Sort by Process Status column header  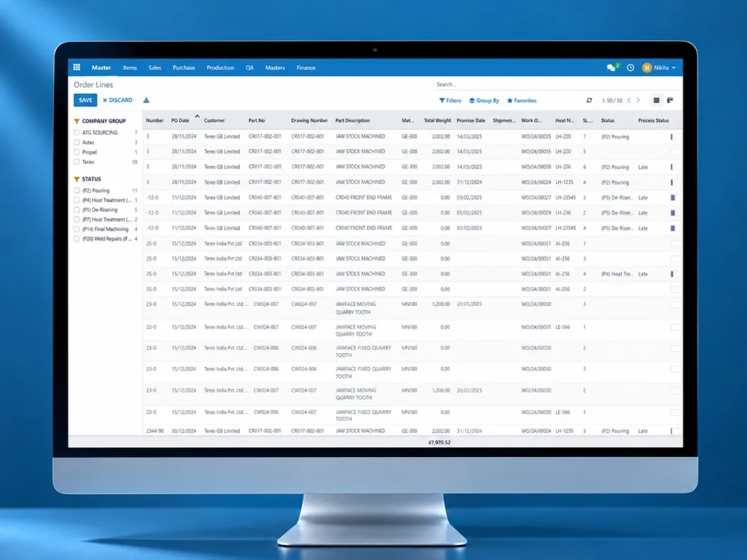(653, 120)
